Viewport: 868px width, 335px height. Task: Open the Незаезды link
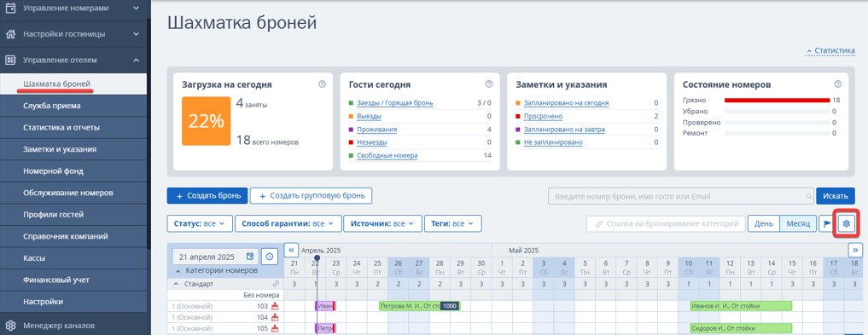click(372, 142)
